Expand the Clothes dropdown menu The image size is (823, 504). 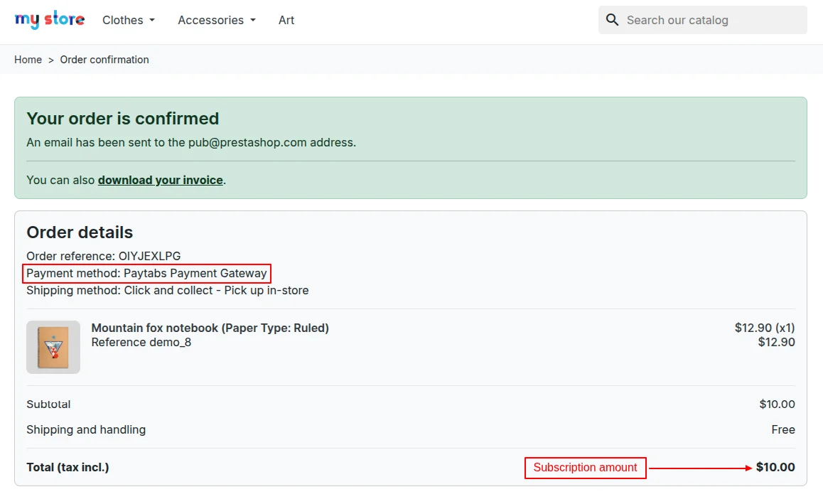click(129, 20)
